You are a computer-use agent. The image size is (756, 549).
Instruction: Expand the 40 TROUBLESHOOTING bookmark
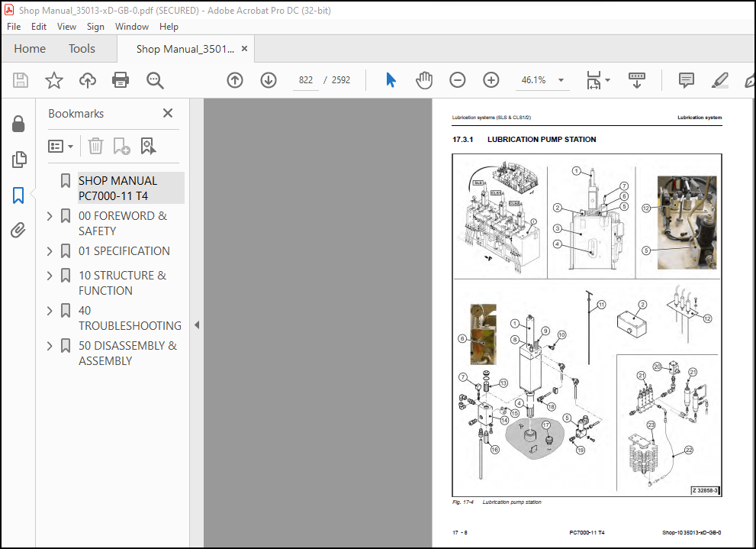point(49,310)
